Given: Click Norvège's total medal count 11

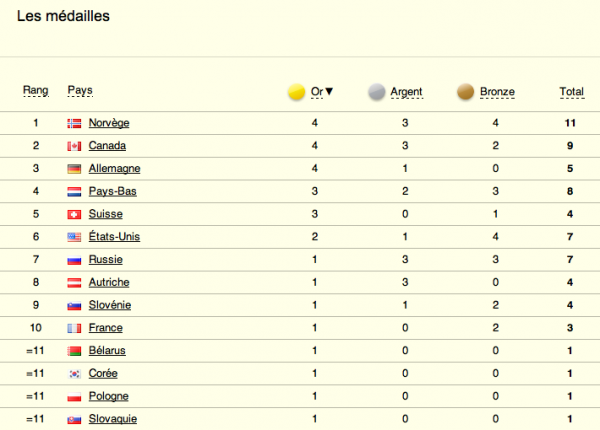Looking at the screenshot, I should coord(571,123).
